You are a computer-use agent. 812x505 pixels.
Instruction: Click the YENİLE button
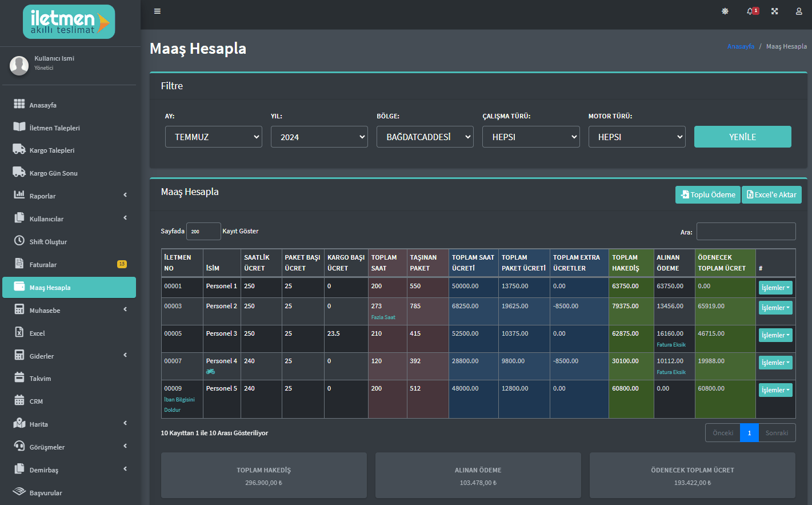click(743, 137)
